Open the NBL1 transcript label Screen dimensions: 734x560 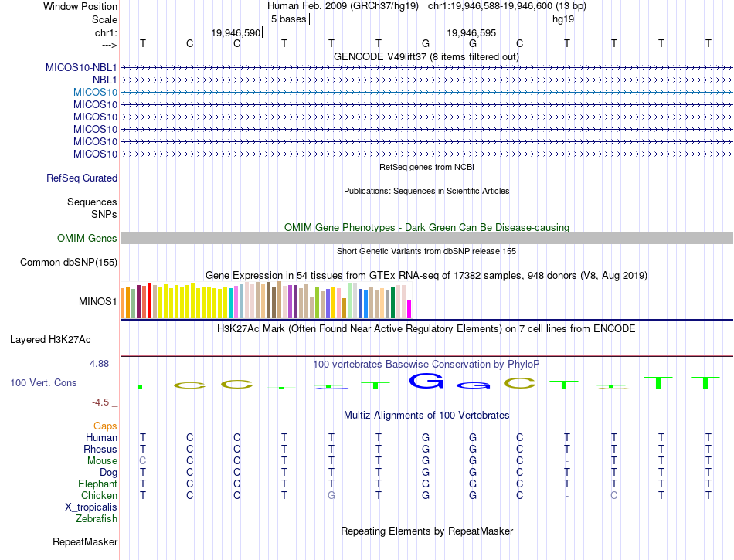[104, 80]
